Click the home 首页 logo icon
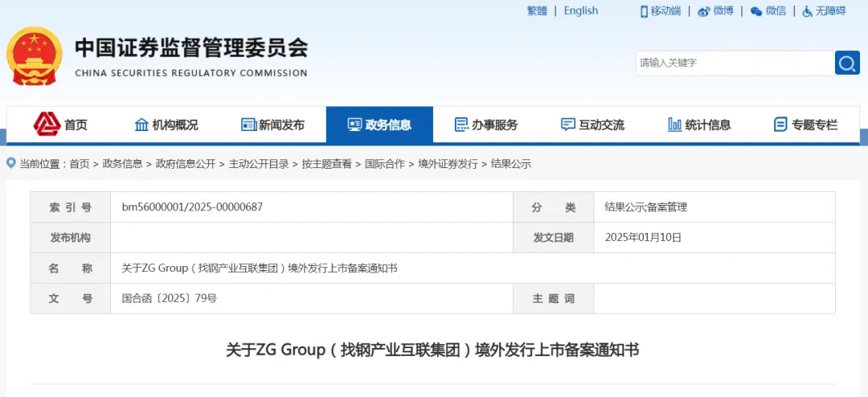This screenshot has height=397, width=868. click(x=47, y=124)
